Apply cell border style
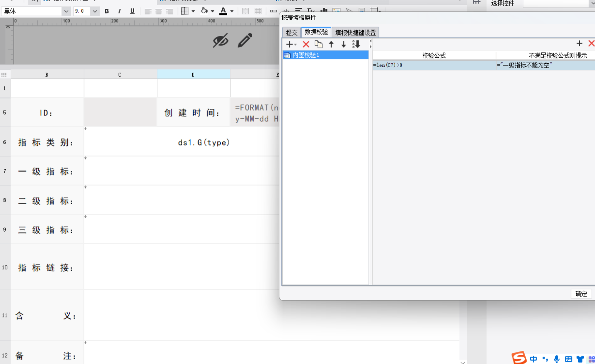Screen dimensions: 595x364 pos(185,11)
